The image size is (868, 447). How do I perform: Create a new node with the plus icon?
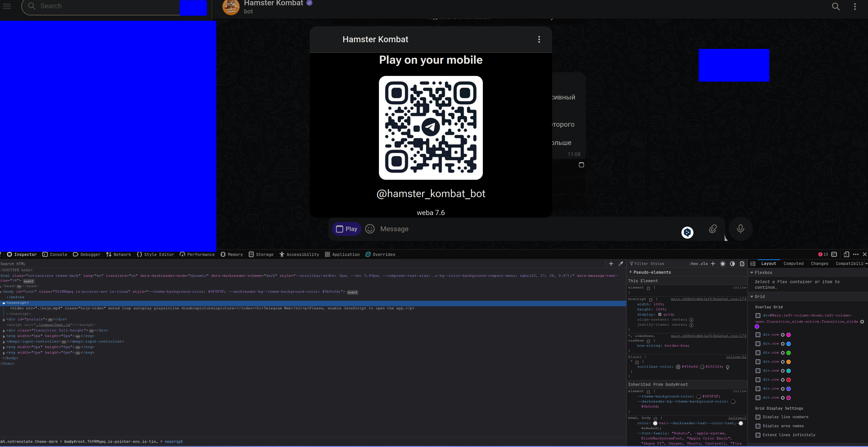tap(611, 264)
